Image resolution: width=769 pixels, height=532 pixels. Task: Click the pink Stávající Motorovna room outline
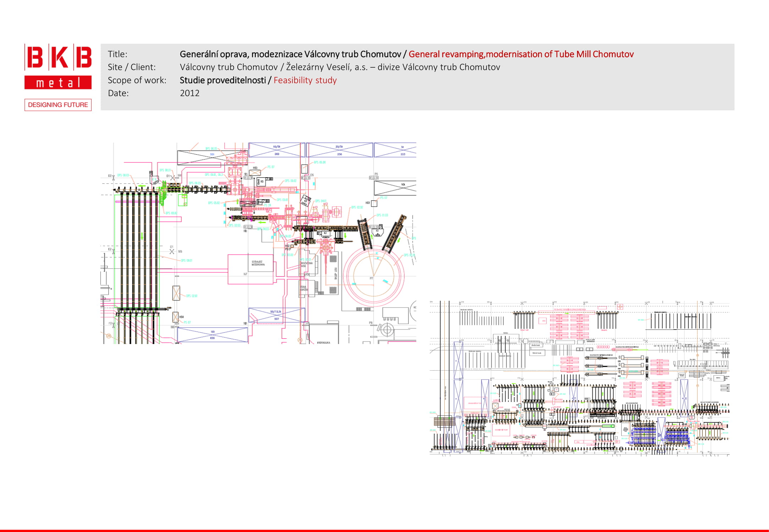pyautogui.click(x=250, y=269)
